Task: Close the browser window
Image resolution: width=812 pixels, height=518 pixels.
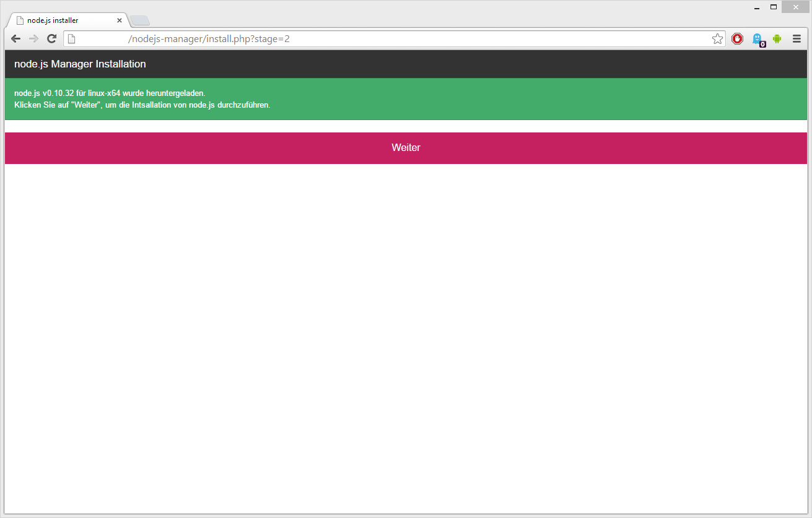Action: pyautogui.click(x=796, y=7)
